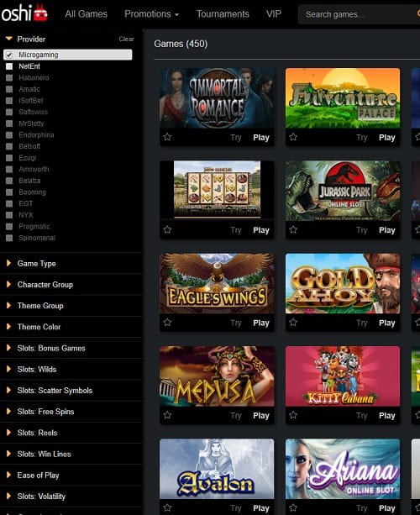Go to the Tournaments page
This screenshot has height=515, width=420.
point(223,14)
